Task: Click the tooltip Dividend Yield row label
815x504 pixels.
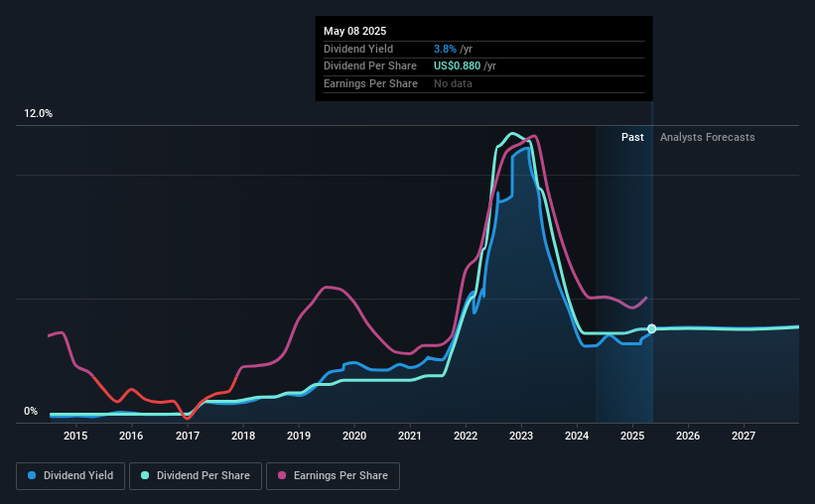Action: tap(358, 49)
